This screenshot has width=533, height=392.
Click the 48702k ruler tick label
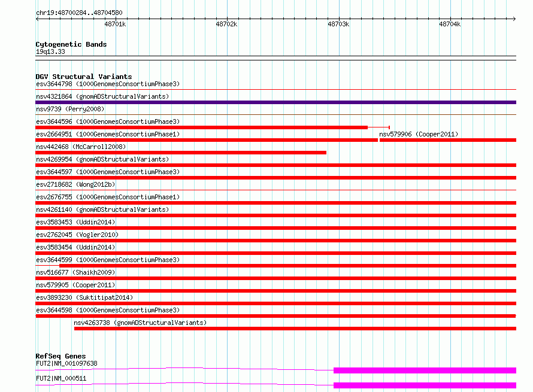[x=226, y=24]
